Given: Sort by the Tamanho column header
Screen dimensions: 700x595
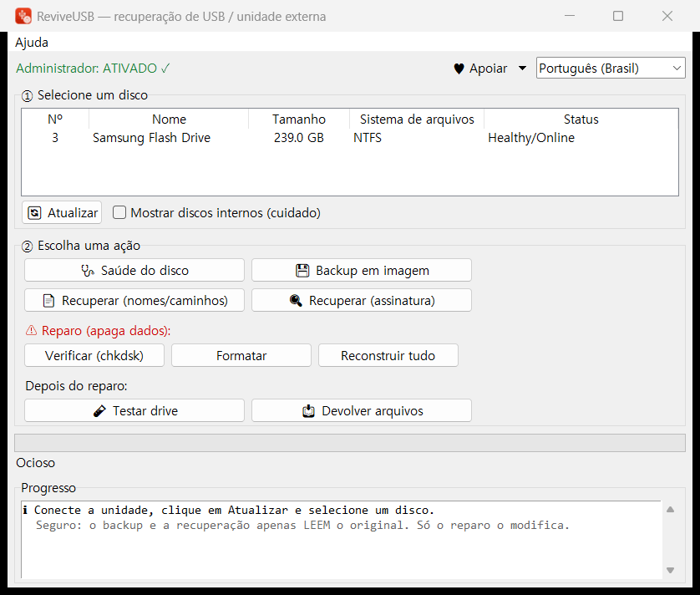Looking at the screenshot, I should pyautogui.click(x=299, y=120).
